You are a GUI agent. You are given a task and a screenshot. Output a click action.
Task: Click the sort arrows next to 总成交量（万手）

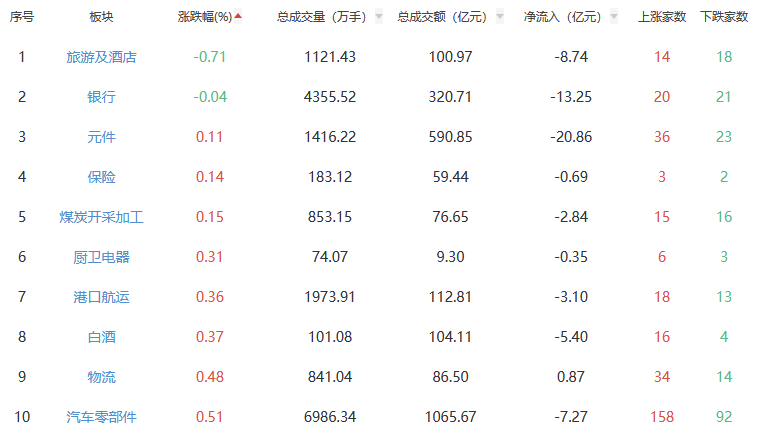[x=379, y=17]
